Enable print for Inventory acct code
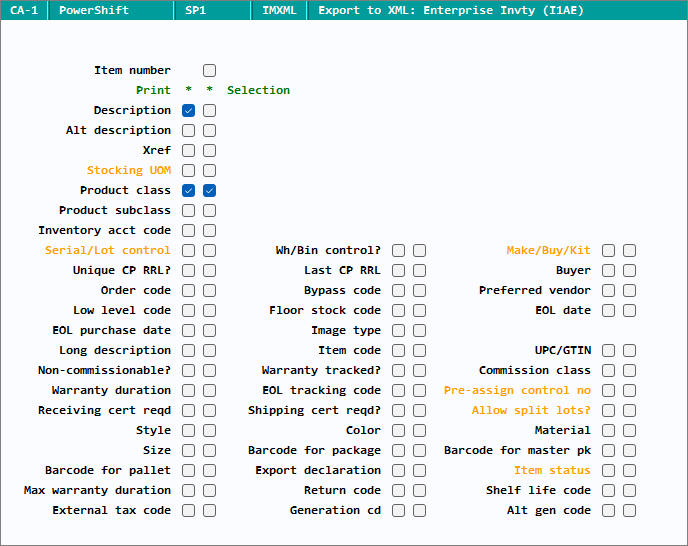The width and height of the screenshot is (688, 546). click(188, 230)
